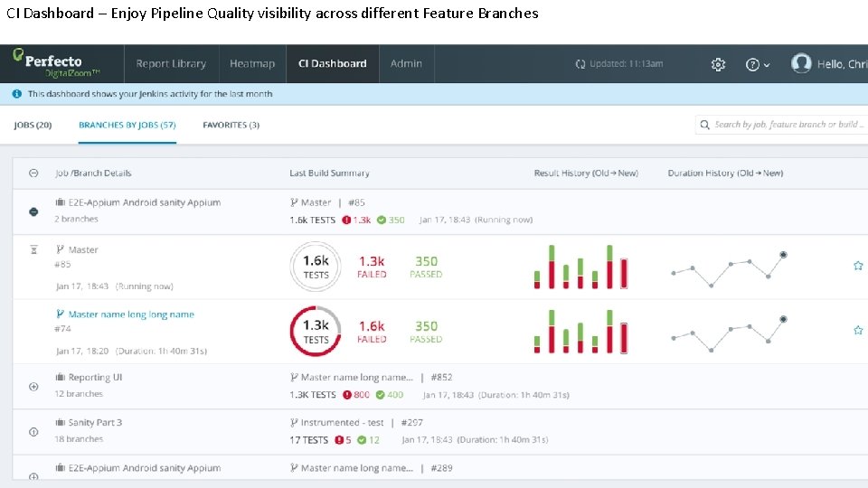Click the Perfecto DigitalZoom logo
Image resolution: width=868 pixels, height=488 pixels.
[x=55, y=63]
